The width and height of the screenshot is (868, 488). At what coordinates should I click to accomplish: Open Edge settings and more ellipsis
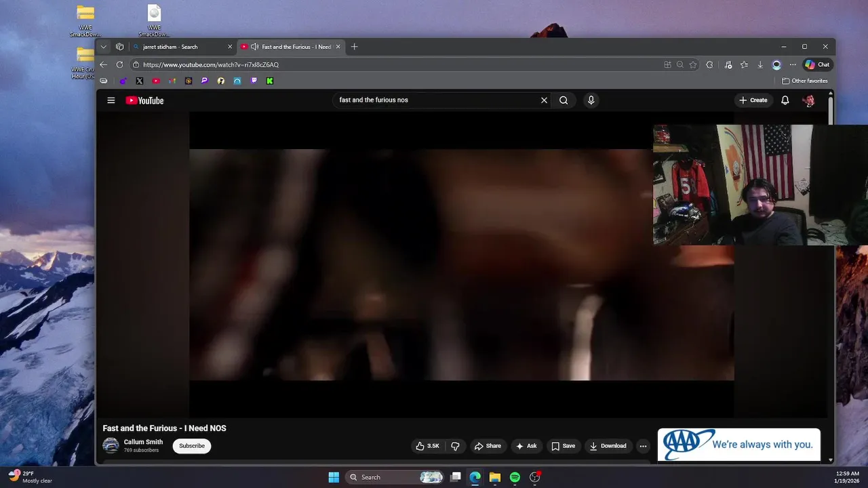[793, 64]
